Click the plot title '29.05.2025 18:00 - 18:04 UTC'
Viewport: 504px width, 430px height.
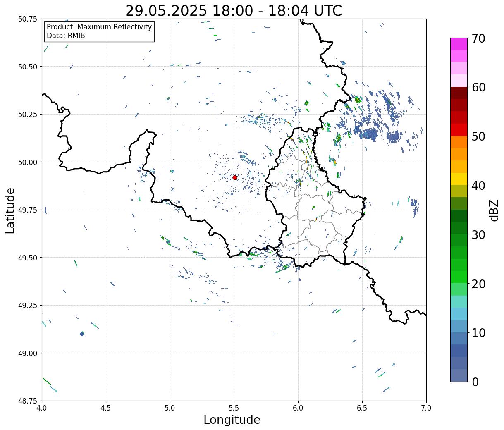pos(234,11)
